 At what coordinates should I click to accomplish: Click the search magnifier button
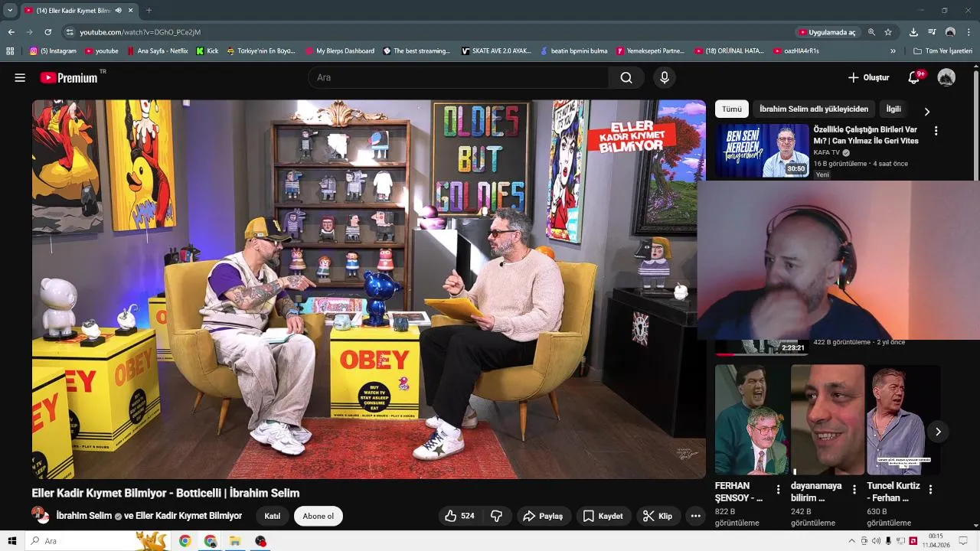tap(626, 77)
